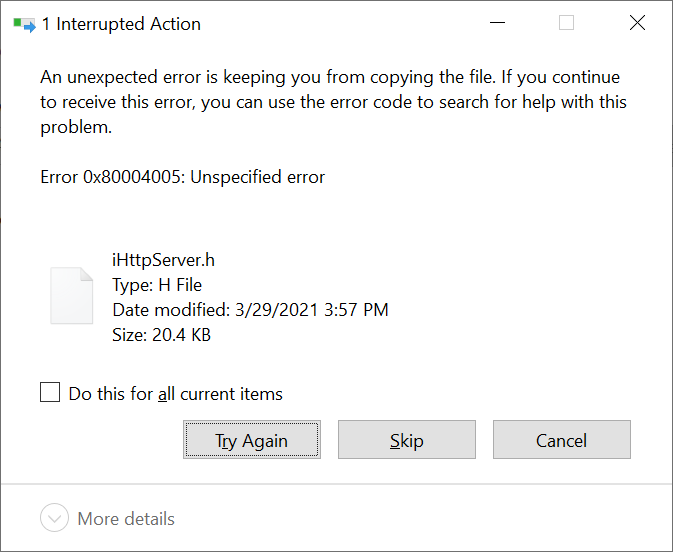Image resolution: width=673 pixels, height=552 pixels.
Task: Click the copy-action icon in the title bar
Action: click(23, 24)
